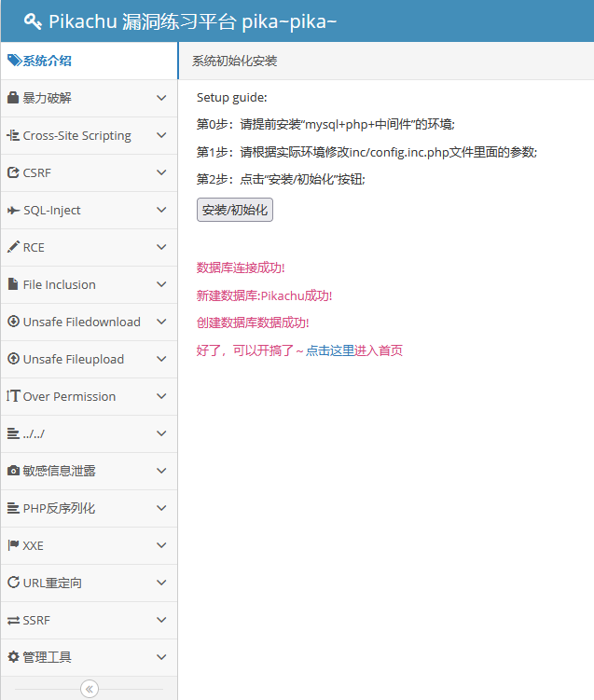Click the pencil icon beside RCE
The width and height of the screenshot is (594, 700).
click(x=13, y=247)
